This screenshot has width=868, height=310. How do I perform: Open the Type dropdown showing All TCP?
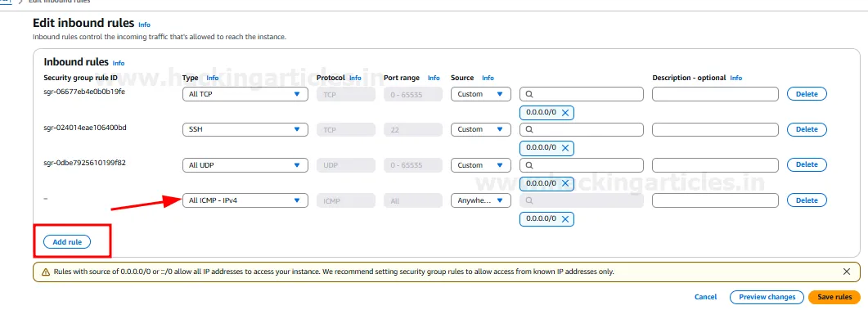click(x=245, y=94)
